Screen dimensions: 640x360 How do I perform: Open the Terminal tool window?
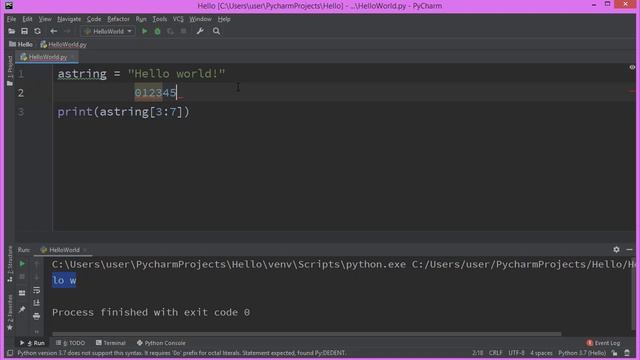click(x=111, y=343)
